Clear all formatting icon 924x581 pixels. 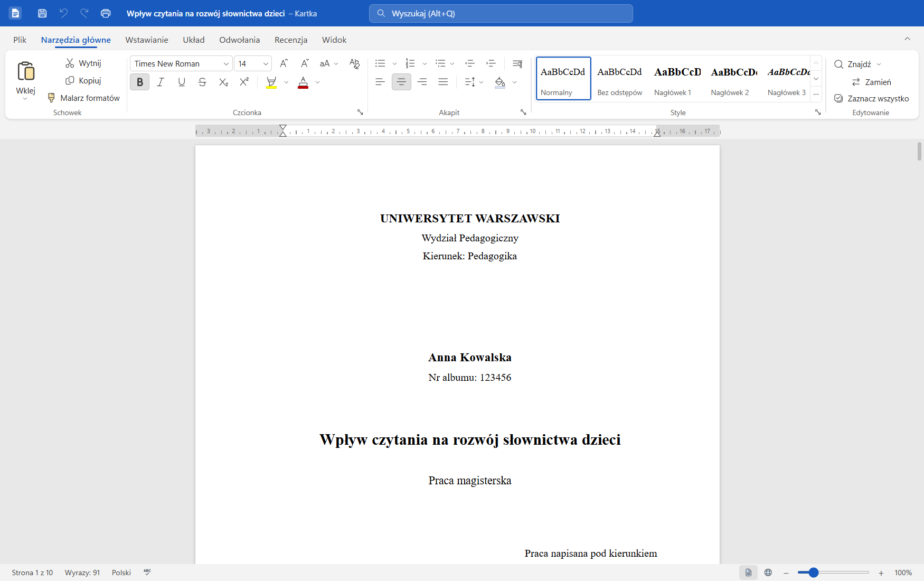[x=354, y=63]
